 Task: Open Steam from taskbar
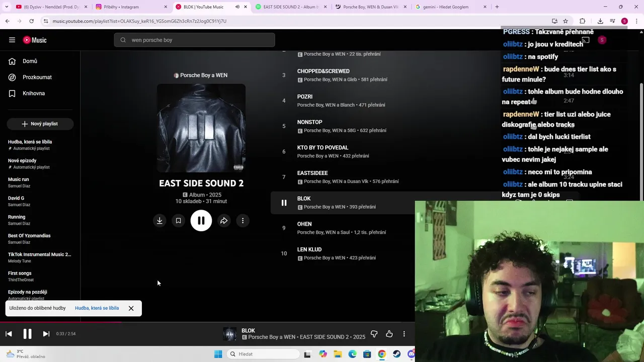click(397, 354)
